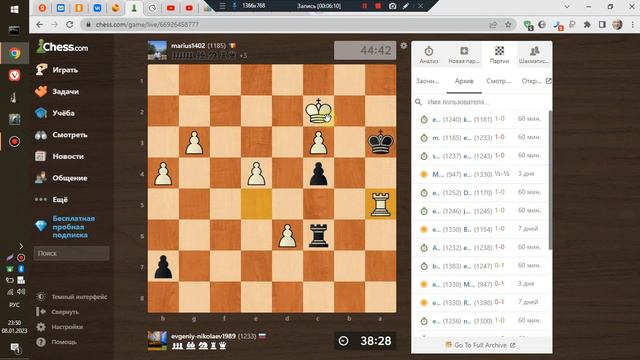Image resolution: width=640 pixels, height=360 pixels.
Task: Click the white king on the board
Action: pos(318,111)
